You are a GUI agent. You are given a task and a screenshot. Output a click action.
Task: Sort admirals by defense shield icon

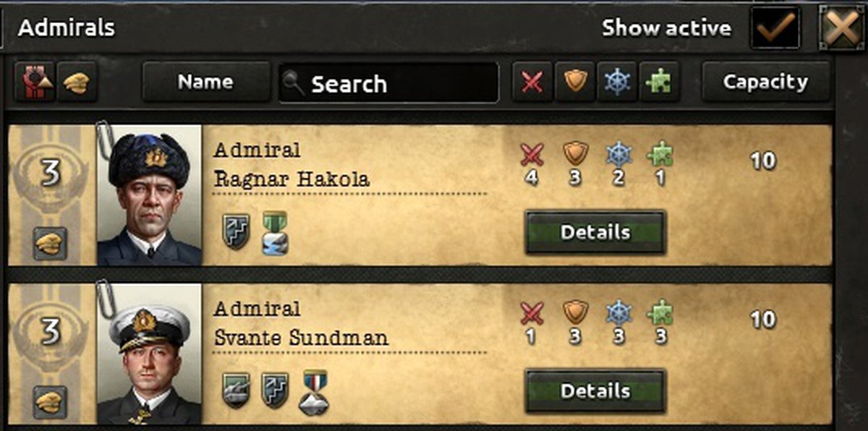click(575, 82)
